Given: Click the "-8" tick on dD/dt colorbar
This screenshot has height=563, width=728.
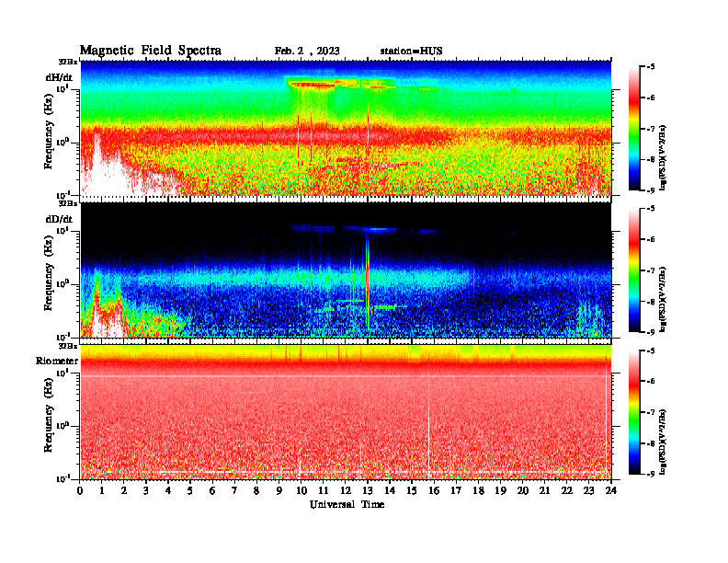Looking at the screenshot, I should coord(650,302).
